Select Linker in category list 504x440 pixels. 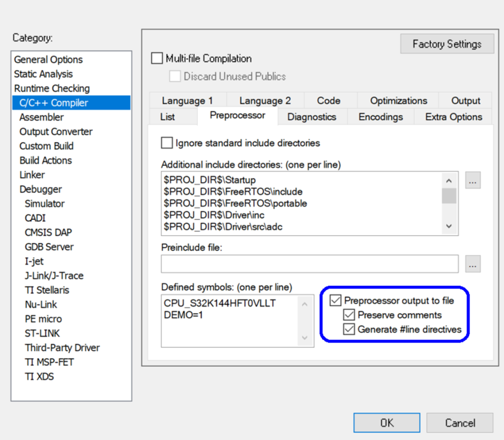coord(32,175)
